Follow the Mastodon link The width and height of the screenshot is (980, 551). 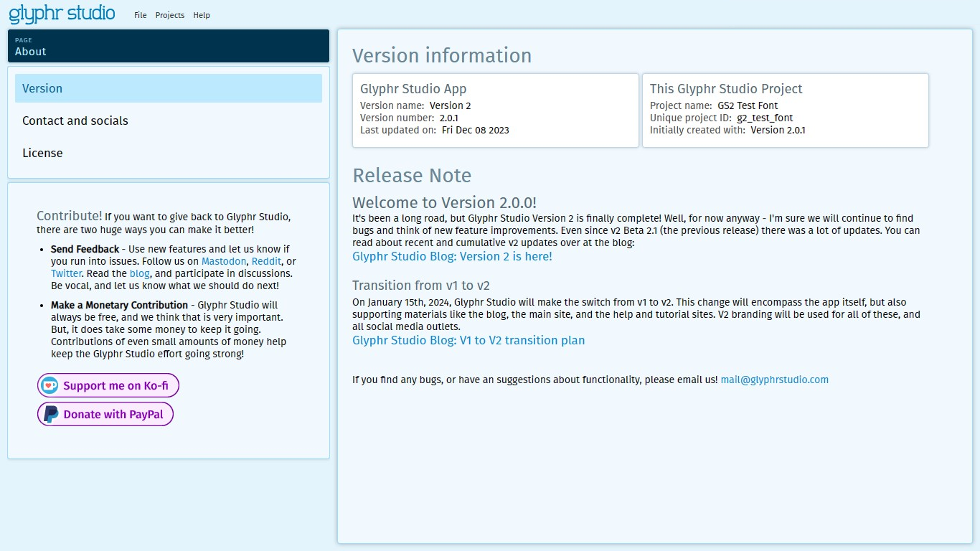[224, 261]
